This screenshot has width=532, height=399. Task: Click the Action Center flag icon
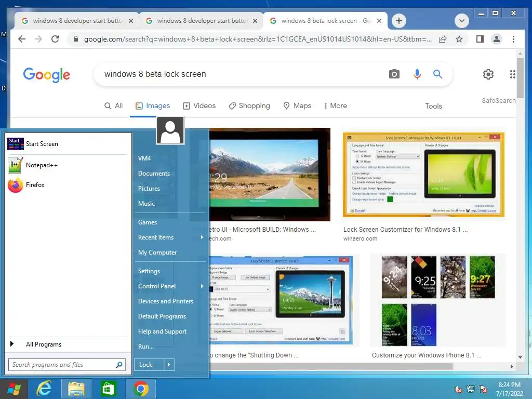point(483,389)
